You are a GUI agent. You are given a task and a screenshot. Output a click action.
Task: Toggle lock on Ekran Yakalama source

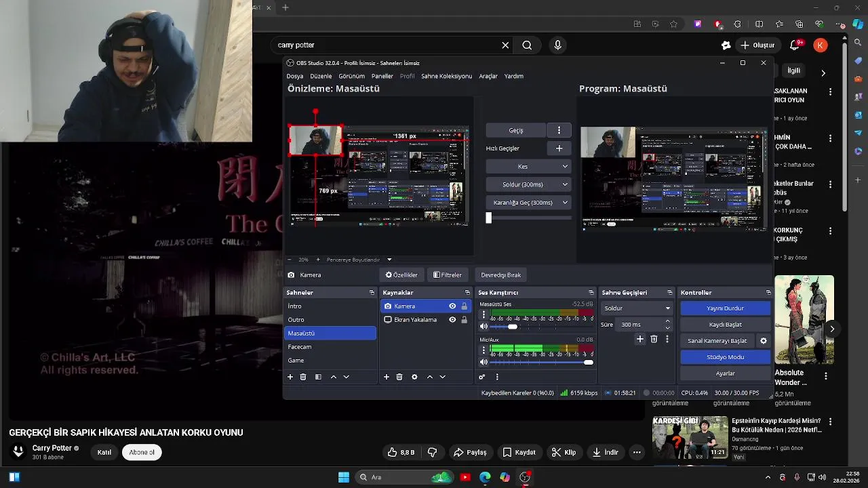[465, 320]
